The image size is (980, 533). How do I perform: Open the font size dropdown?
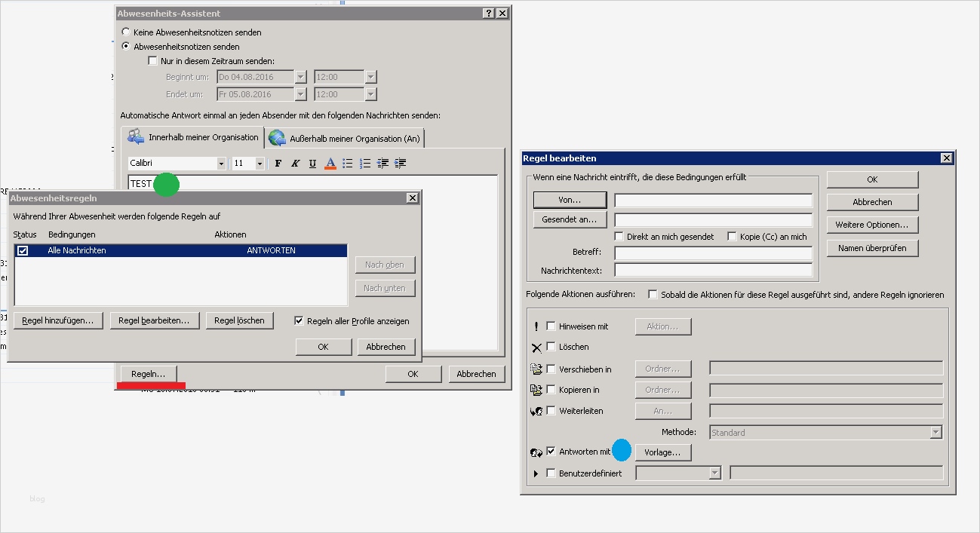point(260,163)
